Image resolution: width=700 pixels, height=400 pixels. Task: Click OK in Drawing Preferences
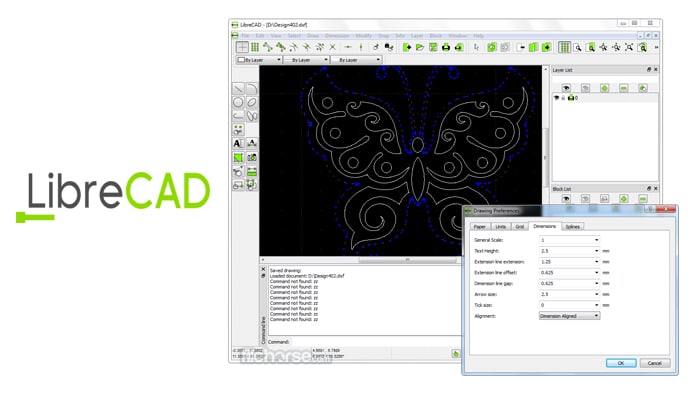click(621, 363)
